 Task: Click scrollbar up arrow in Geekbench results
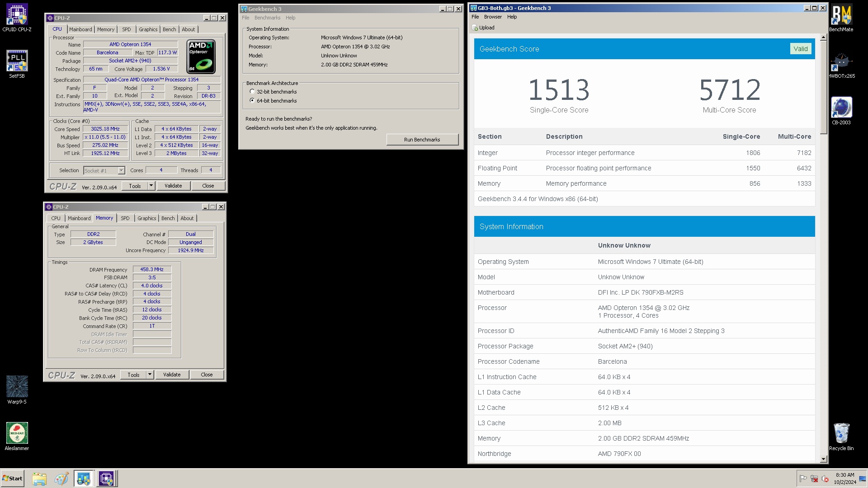click(x=823, y=38)
